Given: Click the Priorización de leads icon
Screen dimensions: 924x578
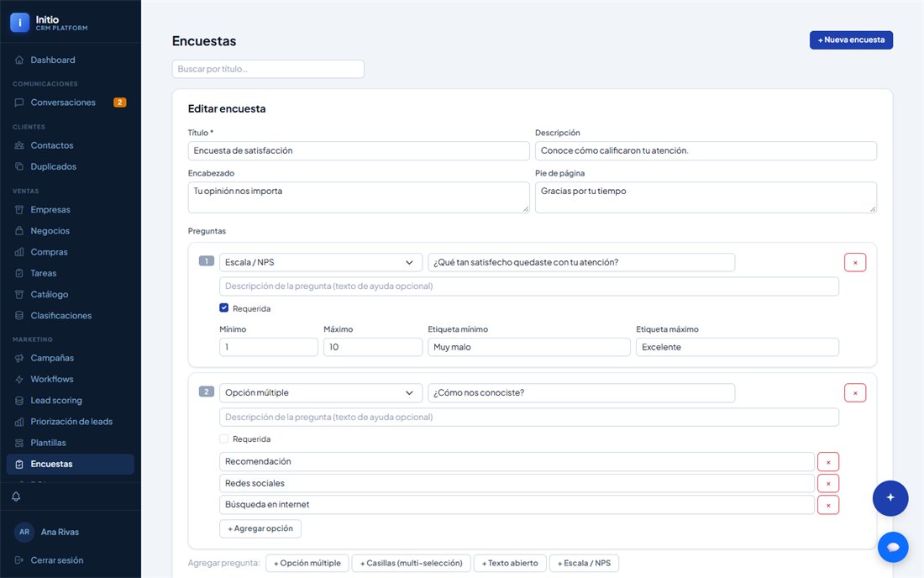Looking at the screenshot, I should point(18,422).
